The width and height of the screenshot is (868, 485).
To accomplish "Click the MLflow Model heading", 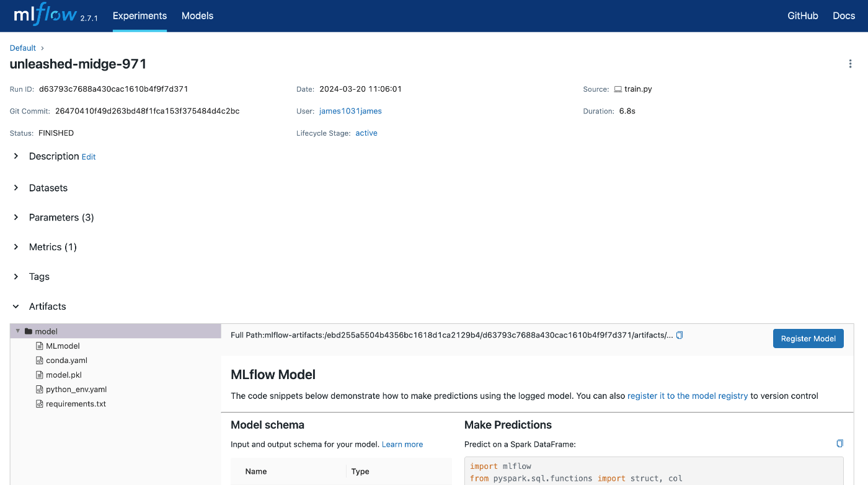I will click(x=273, y=375).
